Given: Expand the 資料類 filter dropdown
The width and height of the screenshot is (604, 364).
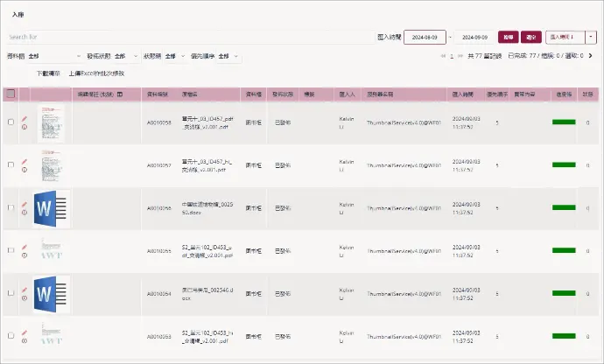Looking at the screenshot, I should pos(80,56).
